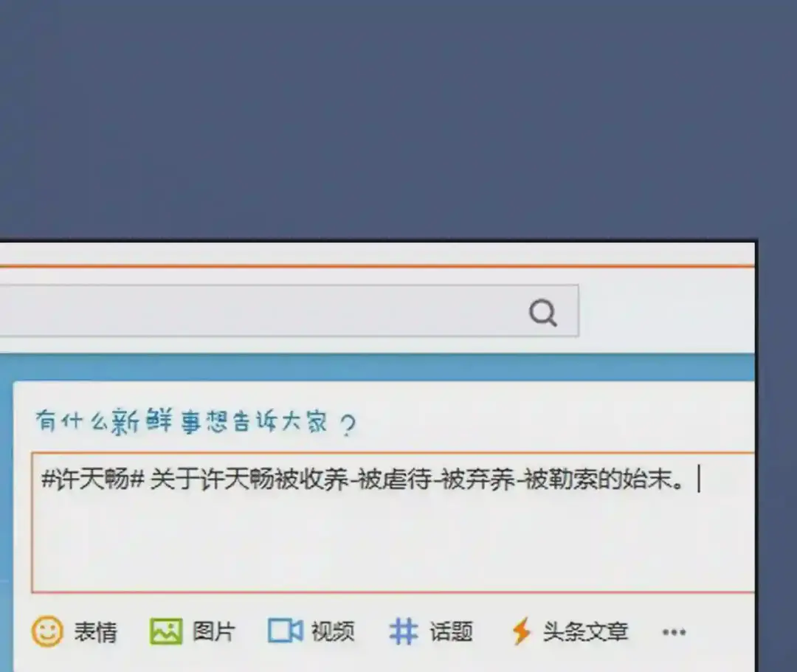The image size is (797, 672).
Task: Expand the three-dot more options menu
Action: coord(674,632)
